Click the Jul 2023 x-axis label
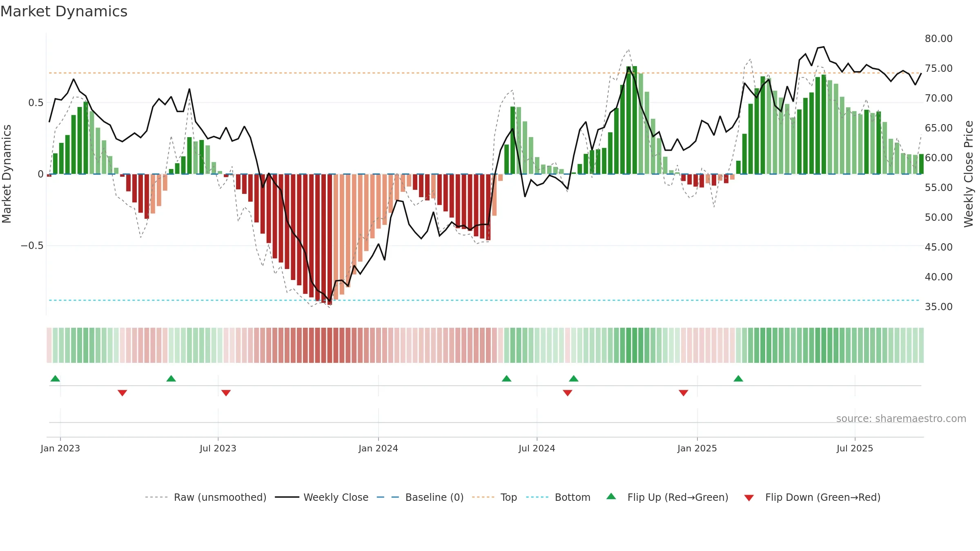Image resolution: width=980 pixels, height=551 pixels. pos(218,448)
